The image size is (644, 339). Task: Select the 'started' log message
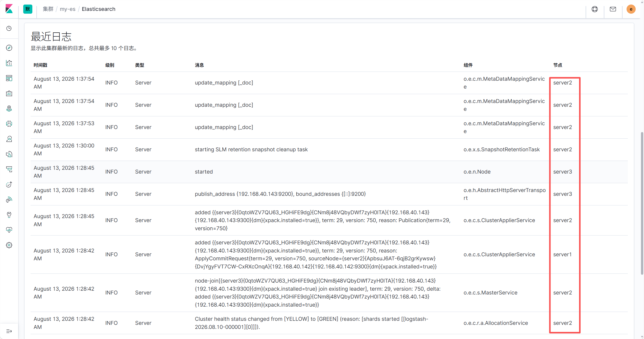(204, 172)
